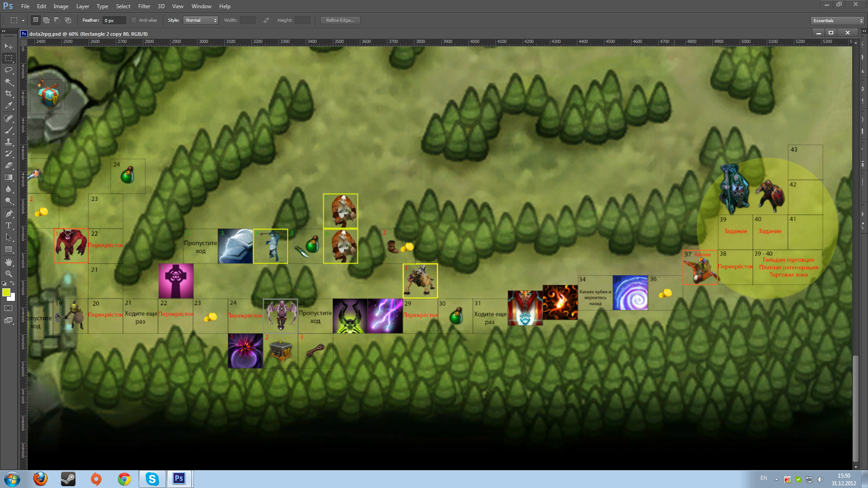Enable Add to selection mode
The height and width of the screenshot is (488, 868).
tap(47, 20)
